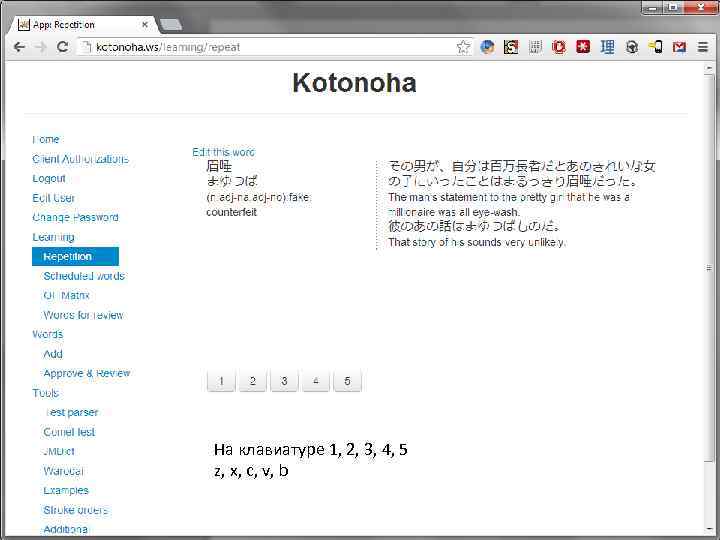The image size is (720, 540).
Task: Click the word 眉唾 on the card
Action: [219, 166]
